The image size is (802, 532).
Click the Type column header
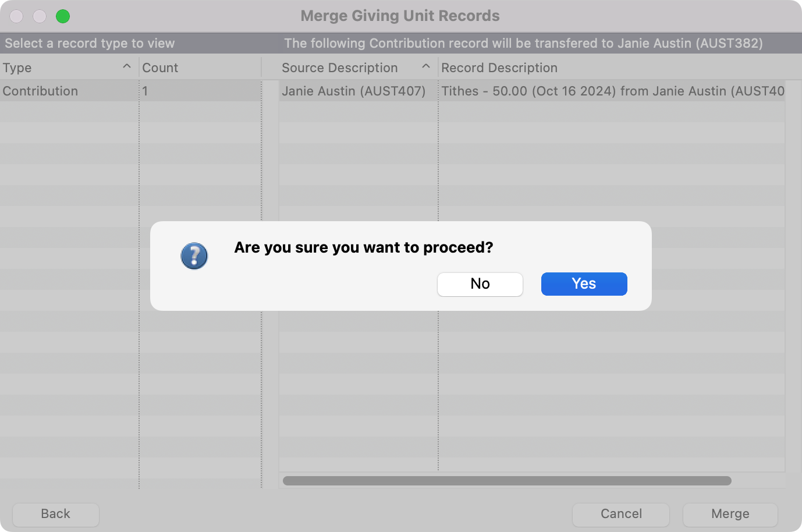(58, 68)
